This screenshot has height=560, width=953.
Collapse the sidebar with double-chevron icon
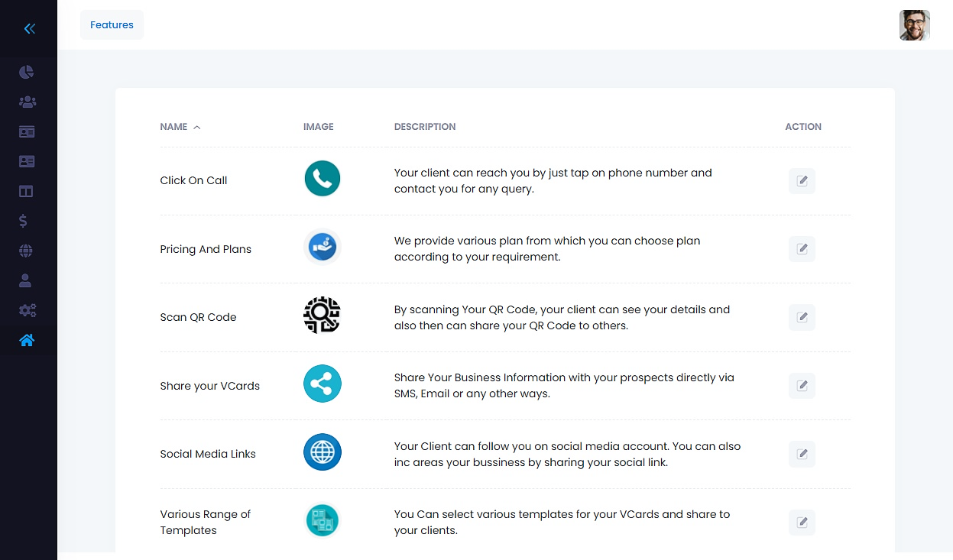pyautogui.click(x=29, y=29)
